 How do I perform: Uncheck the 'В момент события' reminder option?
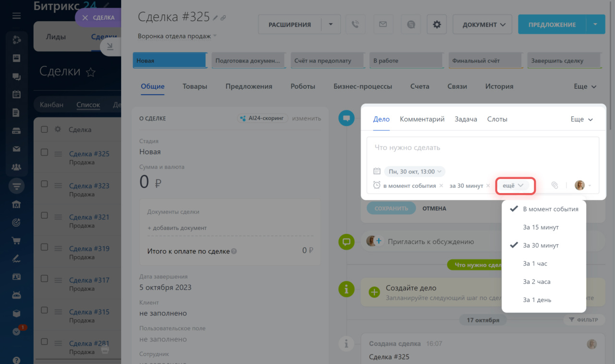coord(550,209)
